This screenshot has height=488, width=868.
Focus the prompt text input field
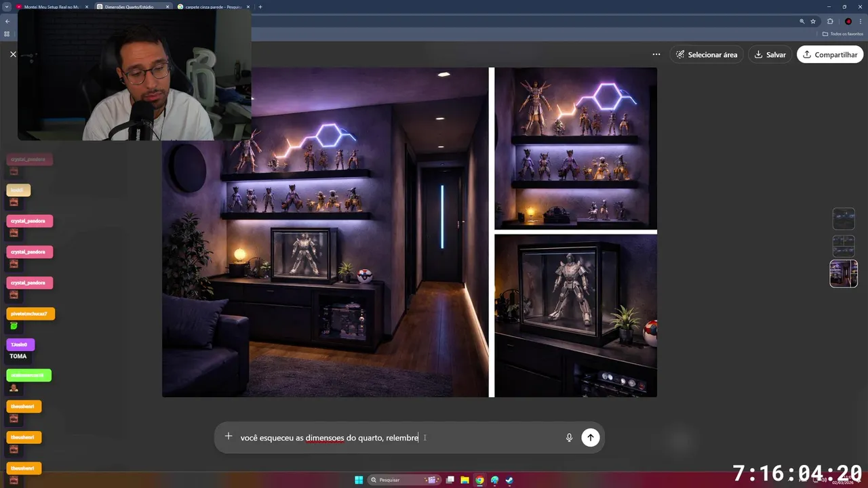400,438
